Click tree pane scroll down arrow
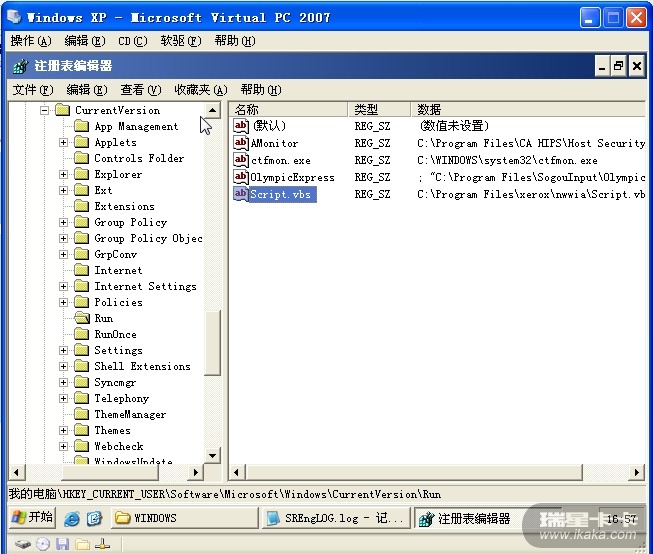The width and height of the screenshot is (653, 554). [212, 455]
